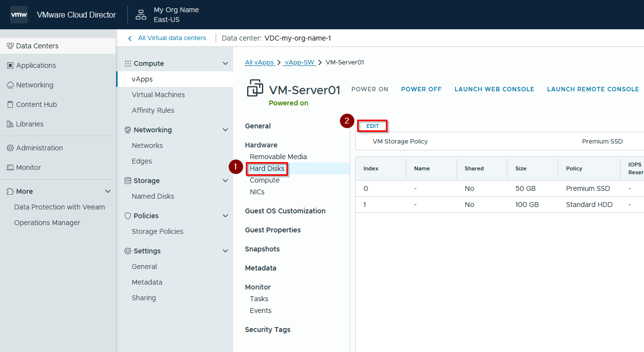Click the Storage database icon
The image size is (644, 352).
128,181
